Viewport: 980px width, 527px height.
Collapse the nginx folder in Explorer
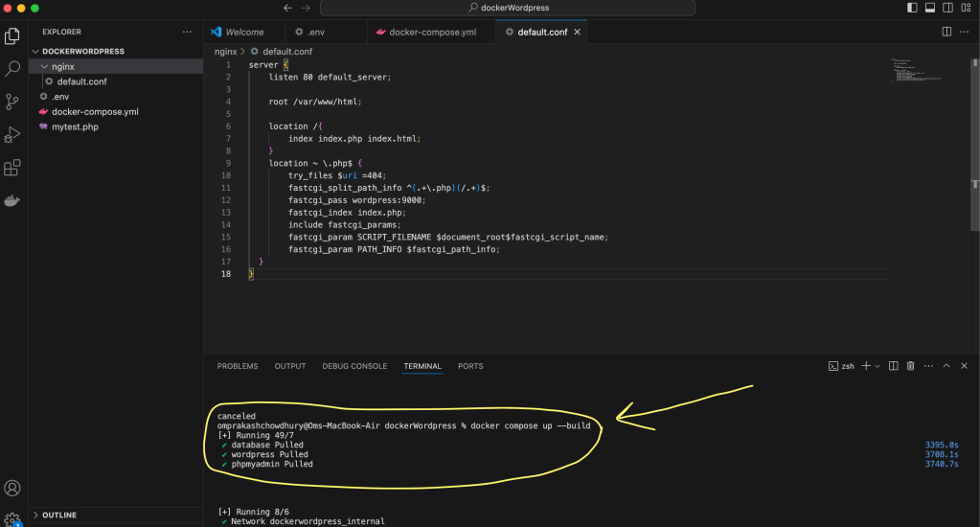63,67
